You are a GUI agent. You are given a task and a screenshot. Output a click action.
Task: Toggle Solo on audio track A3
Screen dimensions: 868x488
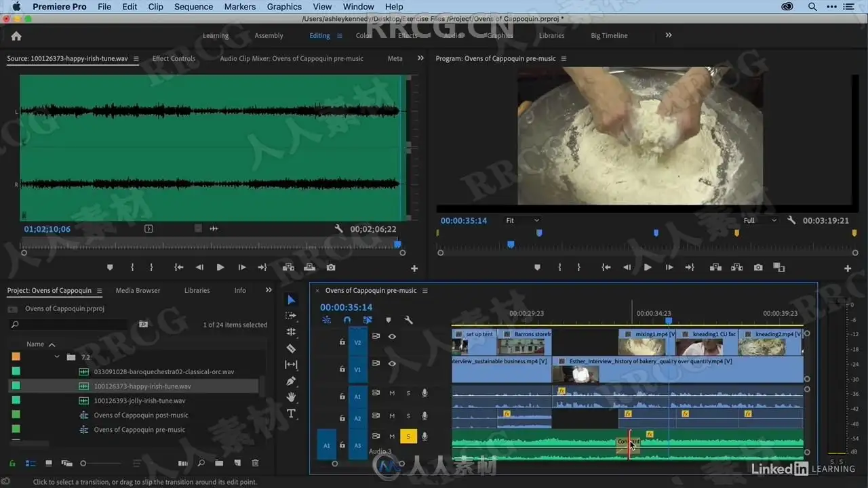click(x=408, y=436)
